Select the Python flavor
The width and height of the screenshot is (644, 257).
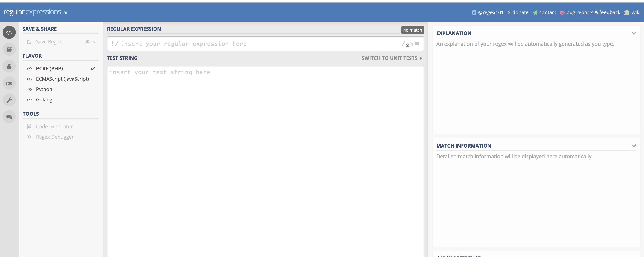pos(44,89)
